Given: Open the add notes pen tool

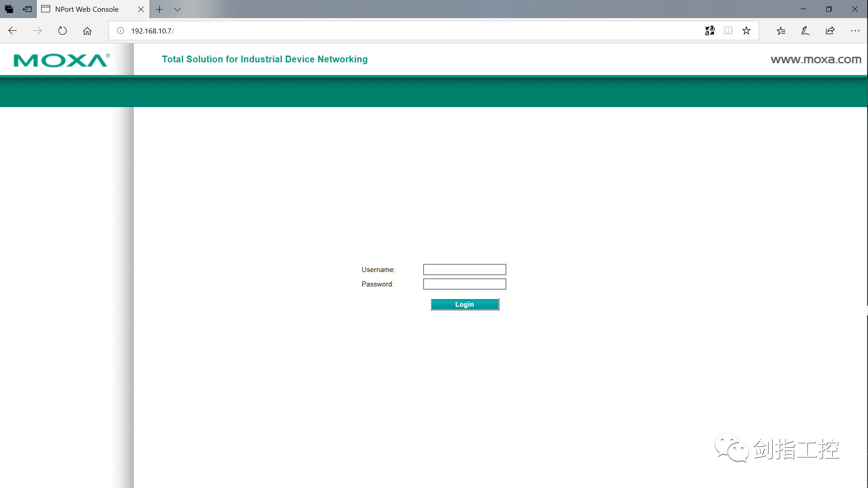Looking at the screenshot, I should [806, 31].
